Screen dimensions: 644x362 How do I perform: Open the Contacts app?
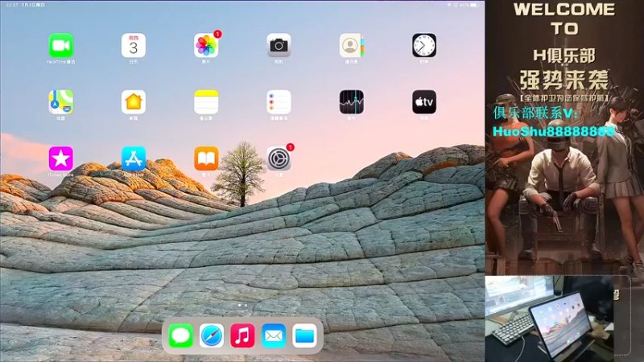tap(352, 45)
